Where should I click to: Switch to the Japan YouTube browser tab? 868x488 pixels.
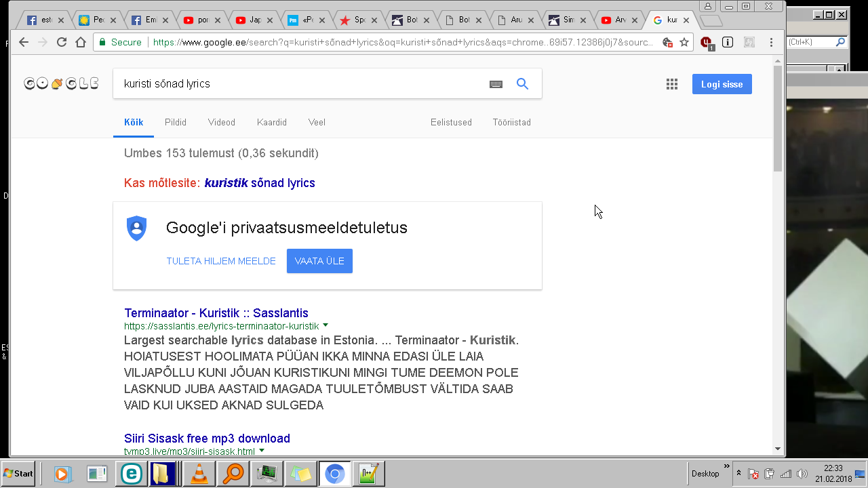coord(253,20)
